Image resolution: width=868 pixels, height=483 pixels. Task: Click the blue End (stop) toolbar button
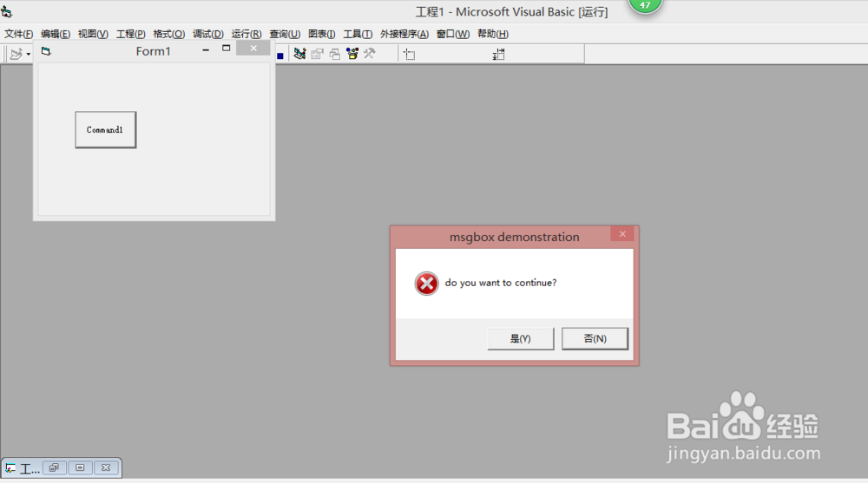280,55
